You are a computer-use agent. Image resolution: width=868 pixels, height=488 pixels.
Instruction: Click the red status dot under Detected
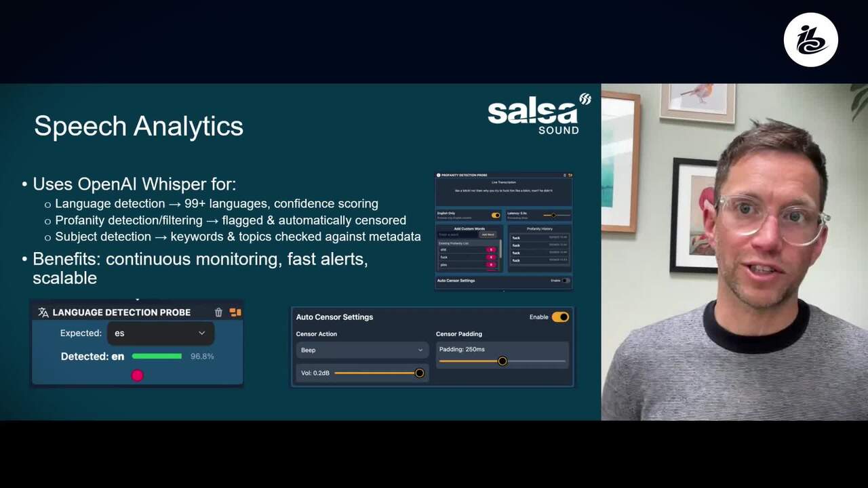(137, 375)
